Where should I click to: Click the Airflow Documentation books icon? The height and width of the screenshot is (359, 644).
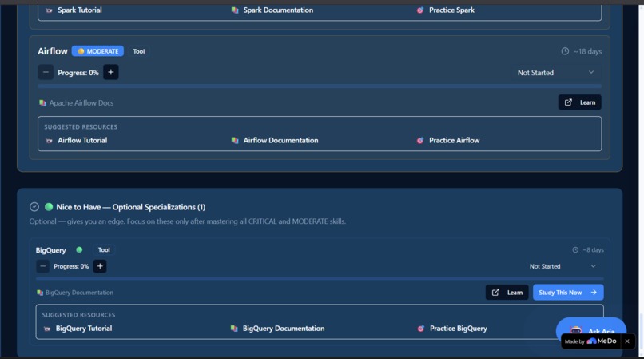point(235,141)
